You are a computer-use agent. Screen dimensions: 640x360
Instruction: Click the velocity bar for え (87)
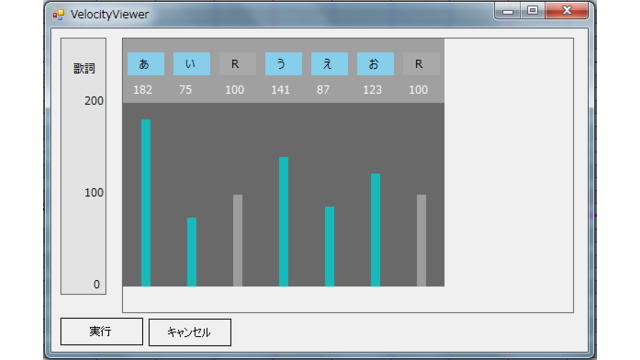pos(329,247)
